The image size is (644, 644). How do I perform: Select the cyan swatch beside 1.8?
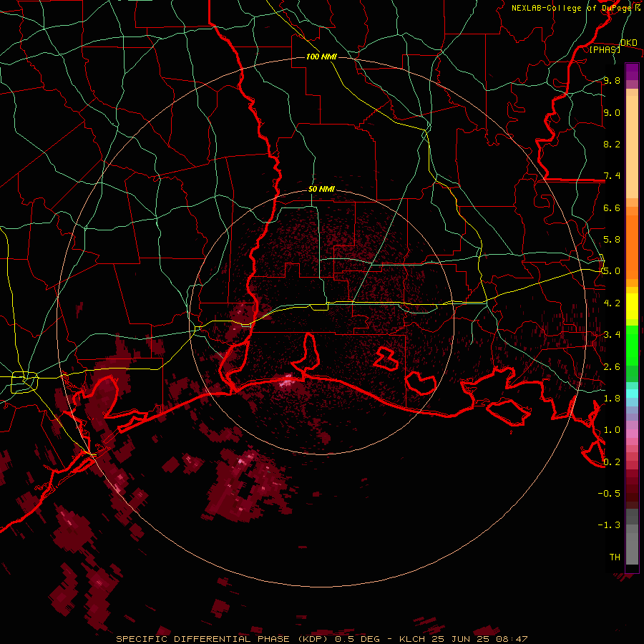pyautogui.click(x=632, y=394)
